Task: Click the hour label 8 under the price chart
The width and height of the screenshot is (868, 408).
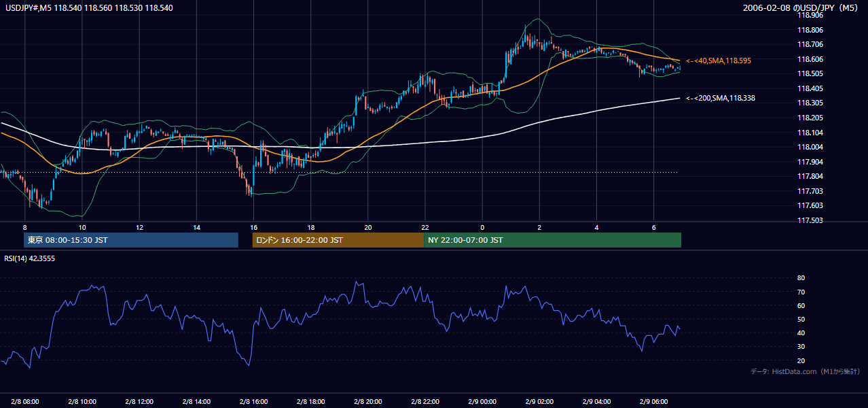Action: tap(24, 227)
